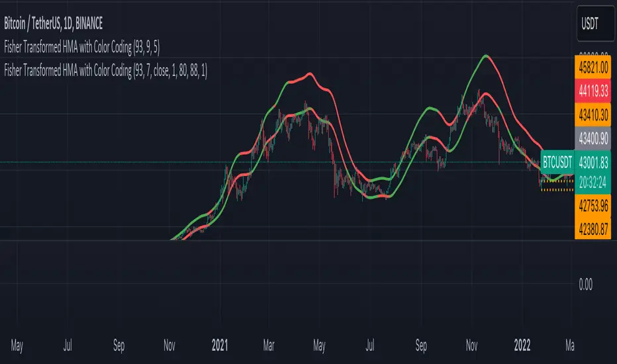The height and width of the screenshot is (364, 617).
Task: Click the 42753.96 orange price label
Action: click(593, 205)
